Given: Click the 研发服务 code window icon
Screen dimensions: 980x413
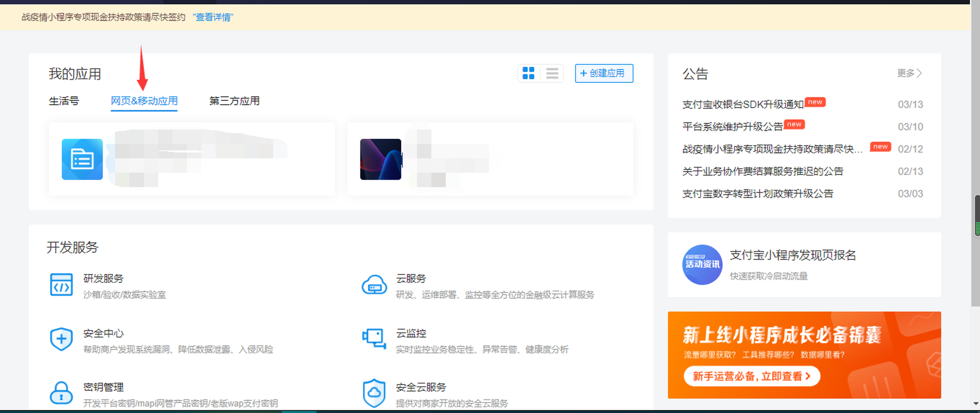Looking at the screenshot, I should point(61,285).
